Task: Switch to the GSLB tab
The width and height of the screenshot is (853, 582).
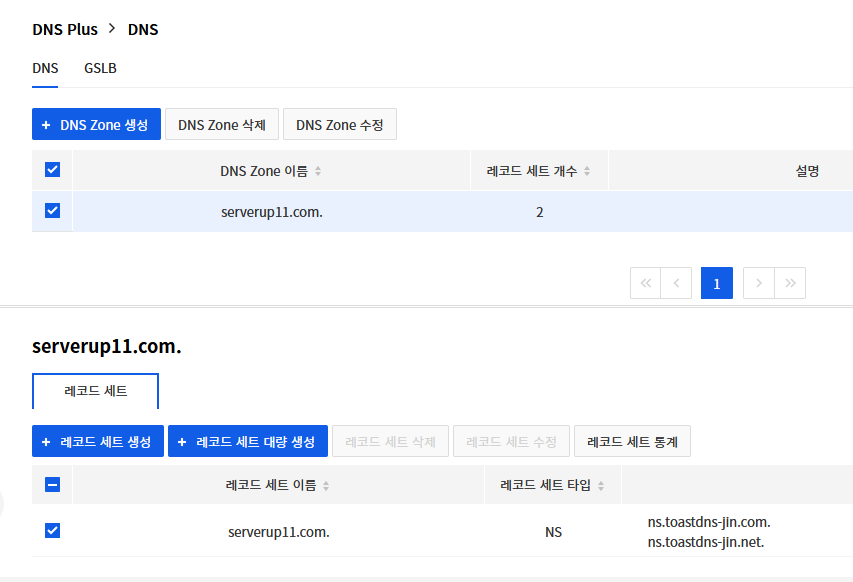Action: coord(100,68)
